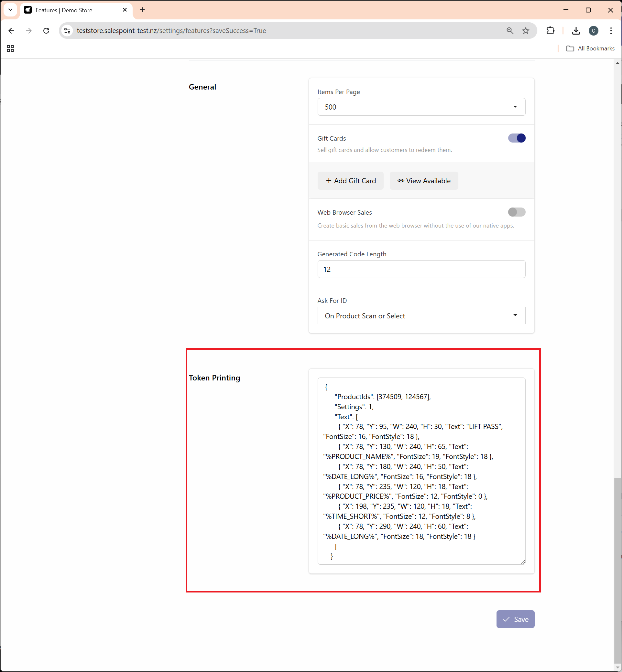Toggle the Web Browser Sales switch
Viewport: 622px width, 672px height.
(x=517, y=212)
